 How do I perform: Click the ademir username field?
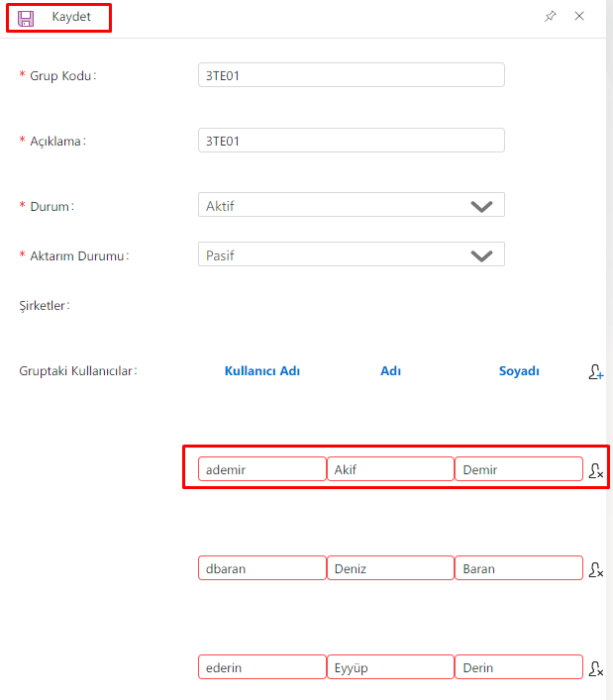click(261, 469)
